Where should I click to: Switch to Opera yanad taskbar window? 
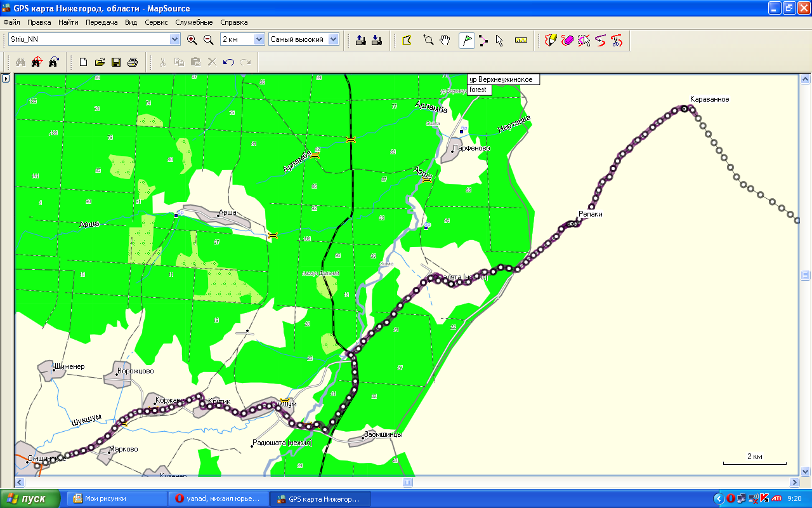(x=218, y=499)
